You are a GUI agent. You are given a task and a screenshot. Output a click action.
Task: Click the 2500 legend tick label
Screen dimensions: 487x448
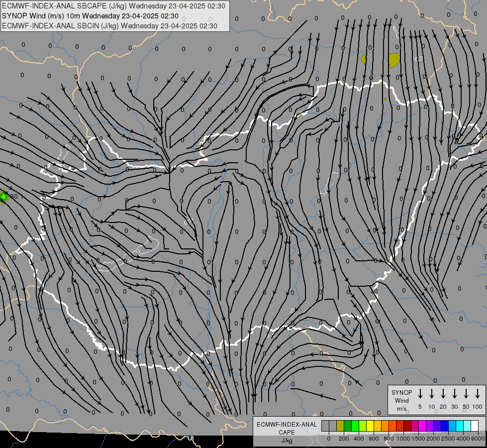(448, 439)
